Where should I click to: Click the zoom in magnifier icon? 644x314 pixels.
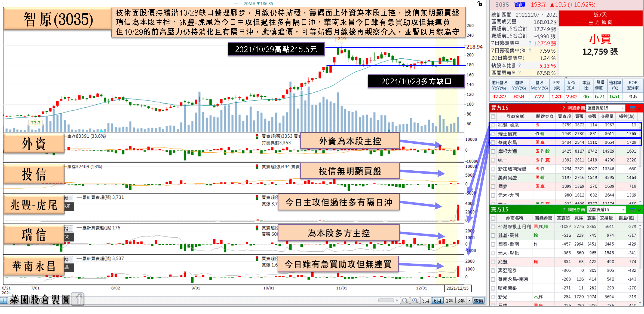coord(415,300)
